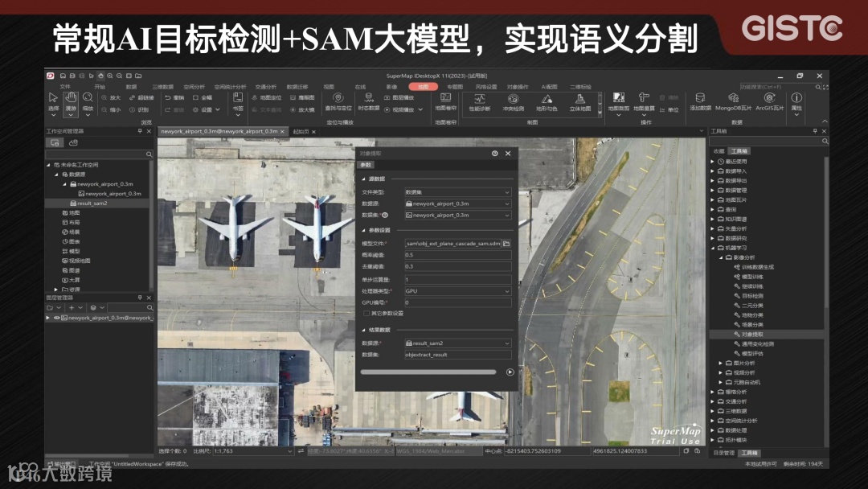Click search icon in workspace manager
The image size is (868, 489).
click(149, 154)
